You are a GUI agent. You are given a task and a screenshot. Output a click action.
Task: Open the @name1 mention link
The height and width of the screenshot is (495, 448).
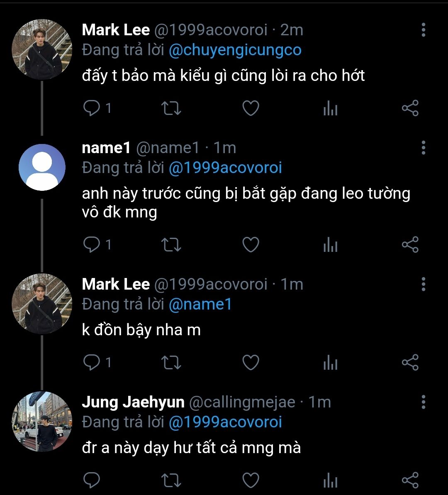pyautogui.click(x=200, y=305)
